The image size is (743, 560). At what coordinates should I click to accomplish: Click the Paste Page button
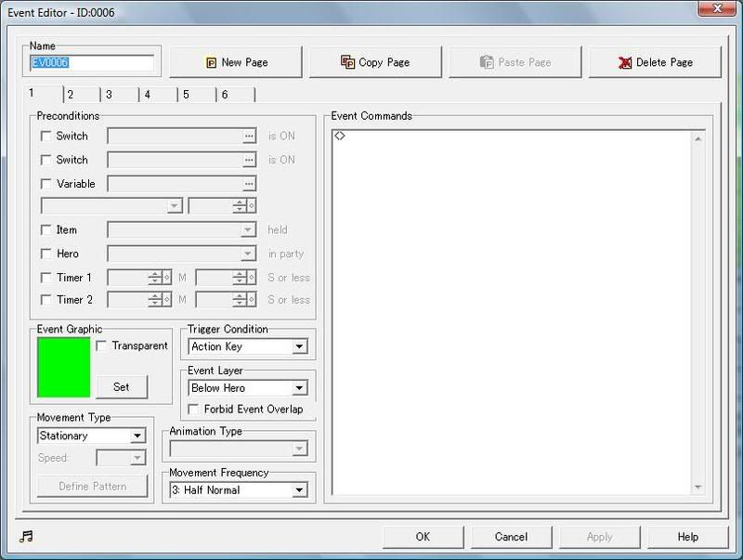[x=515, y=62]
